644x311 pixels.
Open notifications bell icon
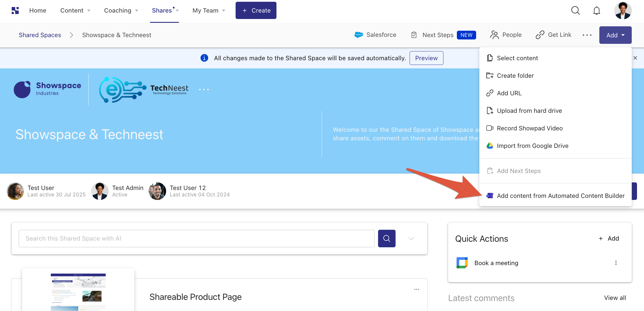pyautogui.click(x=597, y=11)
